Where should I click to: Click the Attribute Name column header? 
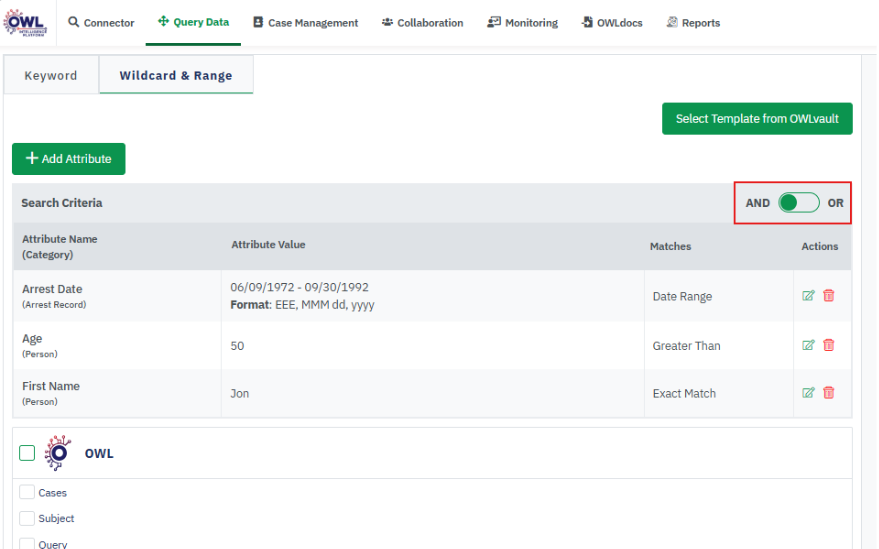59,246
